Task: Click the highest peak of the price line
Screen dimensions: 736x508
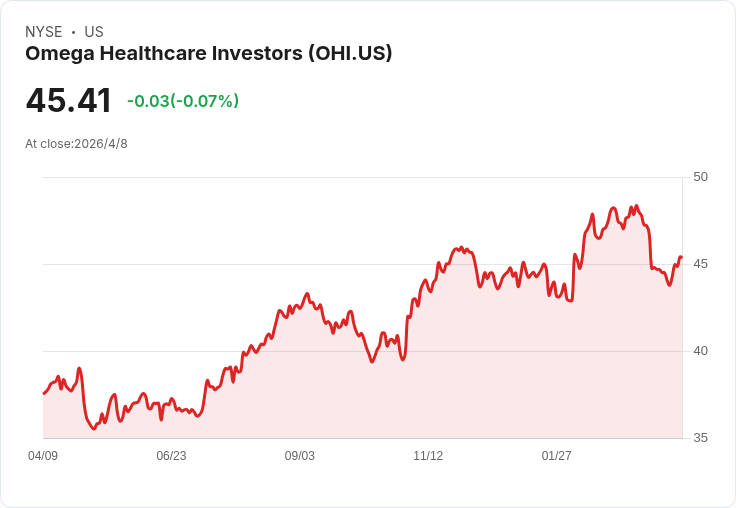Action: pos(636,207)
